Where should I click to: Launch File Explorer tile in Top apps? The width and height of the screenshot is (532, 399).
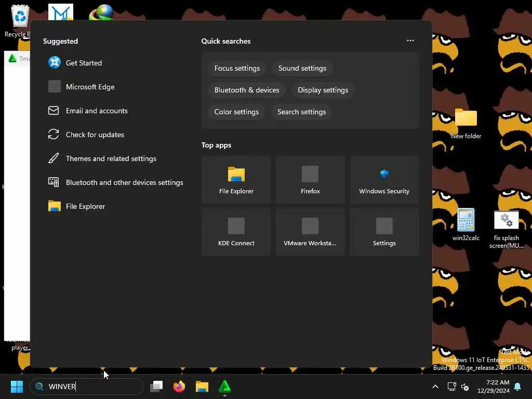point(236,180)
